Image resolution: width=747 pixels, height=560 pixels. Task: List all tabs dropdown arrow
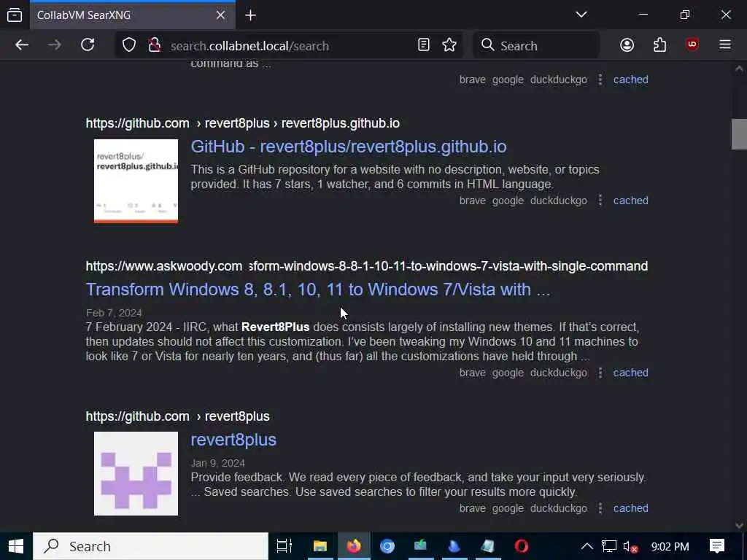coord(581,15)
